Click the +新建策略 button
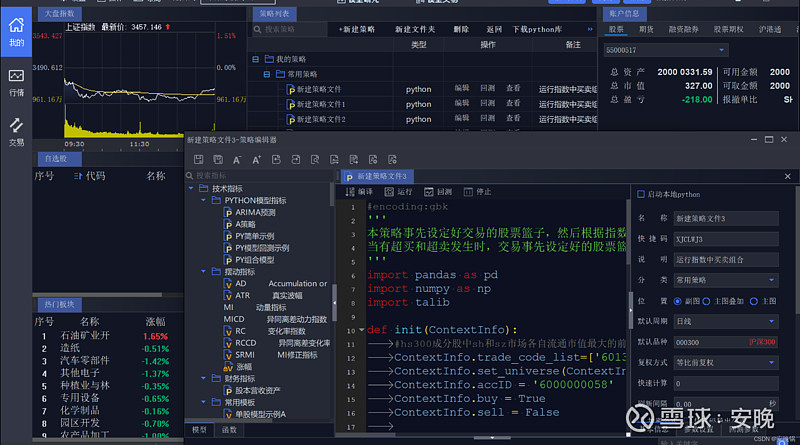The height and width of the screenshot is (445, 800). (x=357, y=30)
